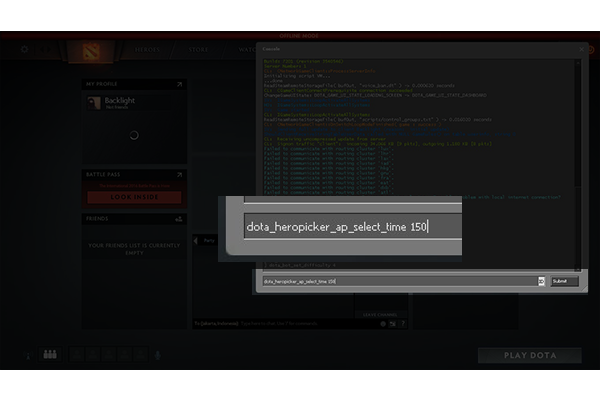Click the LOOK INSIDE button
Image resolution: width=600 pixels, height=400 pixels.
[134, 197]
